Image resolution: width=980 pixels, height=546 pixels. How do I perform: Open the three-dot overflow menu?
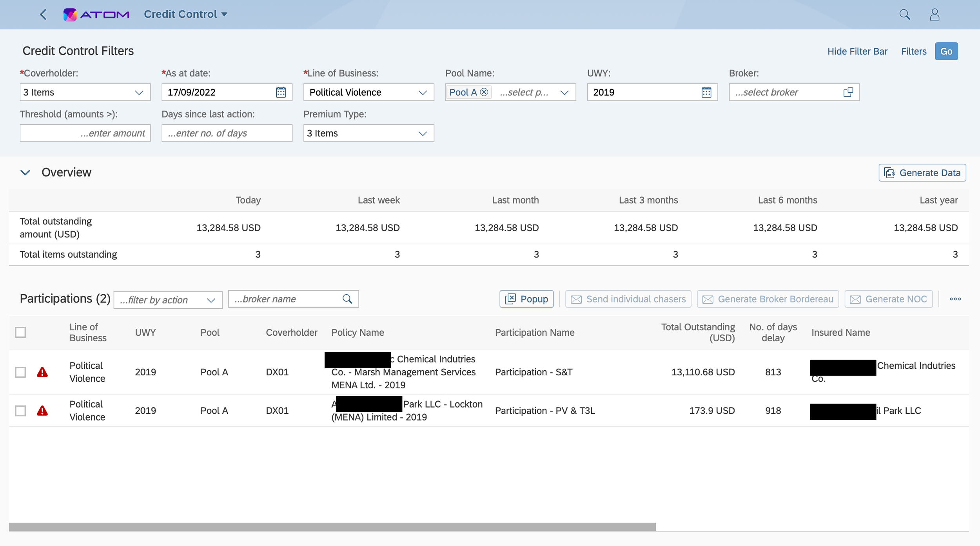pyautogui.click(x=955, y=299)
